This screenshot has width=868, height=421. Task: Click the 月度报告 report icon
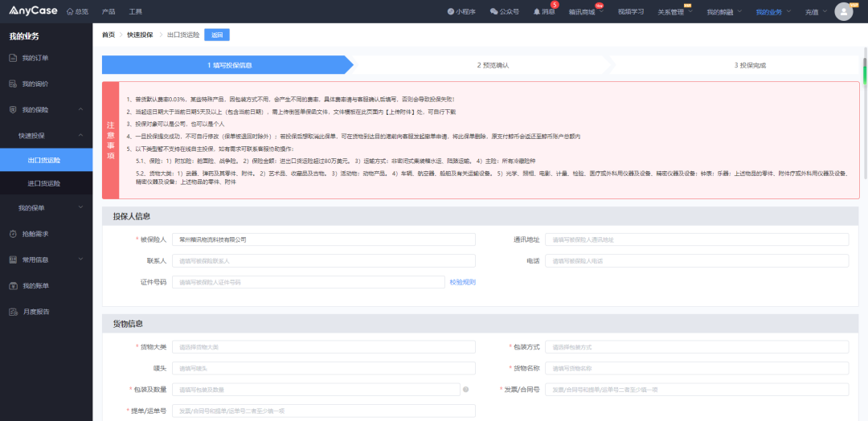click(x=13, y=312)
